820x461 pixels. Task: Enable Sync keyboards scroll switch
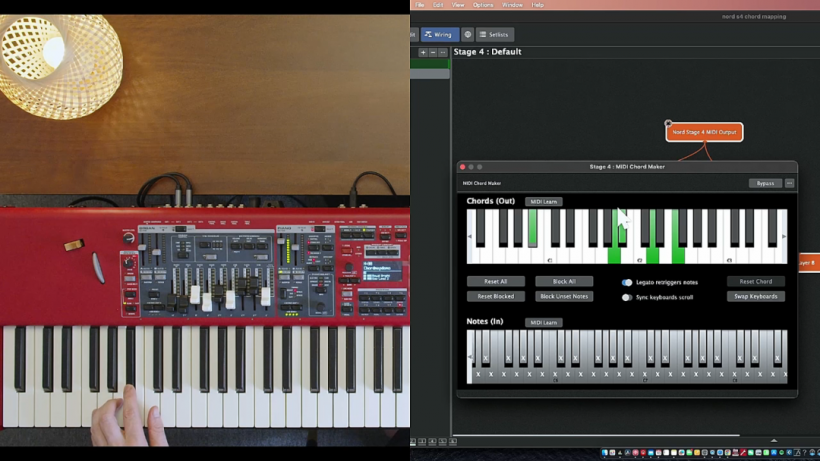tap(627, 297)
